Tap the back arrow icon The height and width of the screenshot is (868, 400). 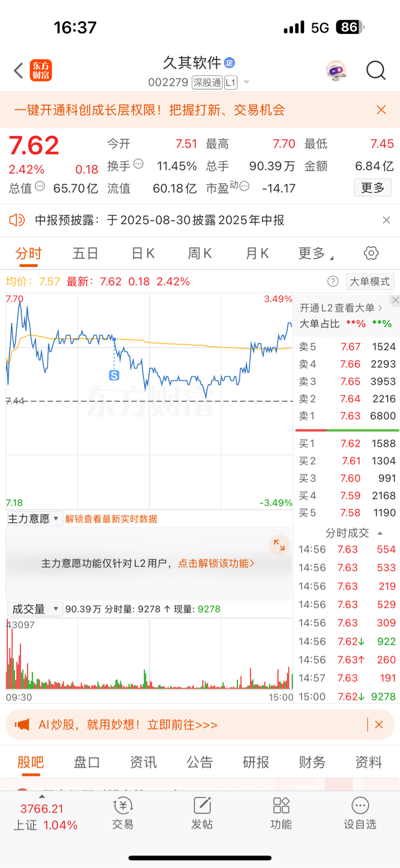[x=19, y=70]
